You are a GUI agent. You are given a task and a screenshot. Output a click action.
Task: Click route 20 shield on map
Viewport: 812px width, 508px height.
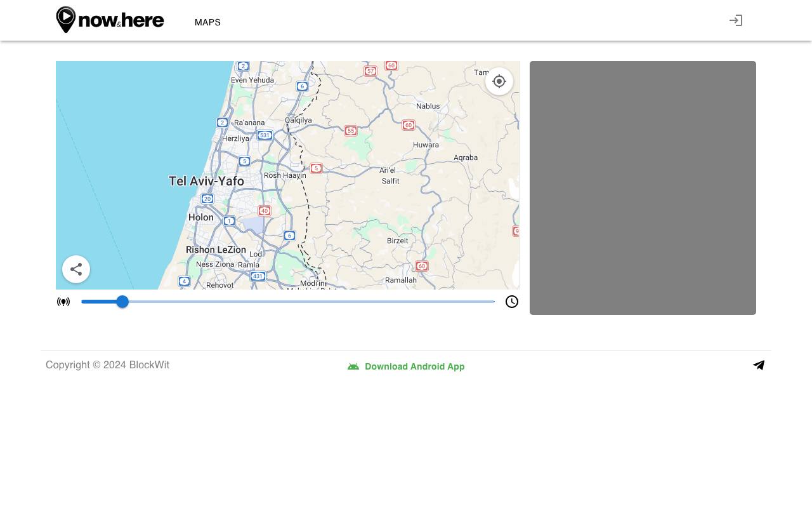tap(207, 199)
